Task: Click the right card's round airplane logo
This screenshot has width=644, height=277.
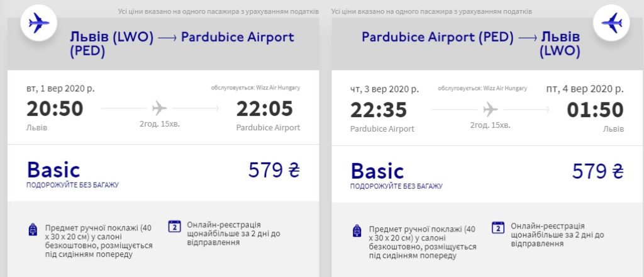Action: click(612, 25)
